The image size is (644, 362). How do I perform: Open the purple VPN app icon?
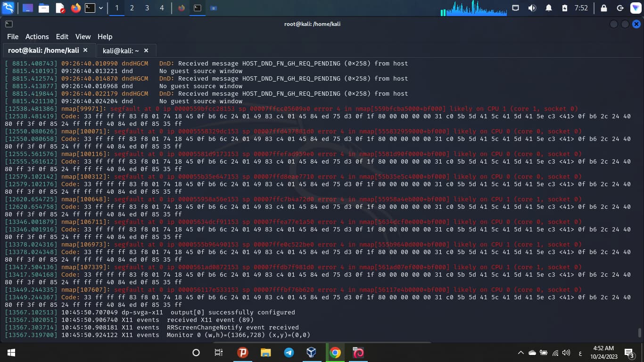636,8
